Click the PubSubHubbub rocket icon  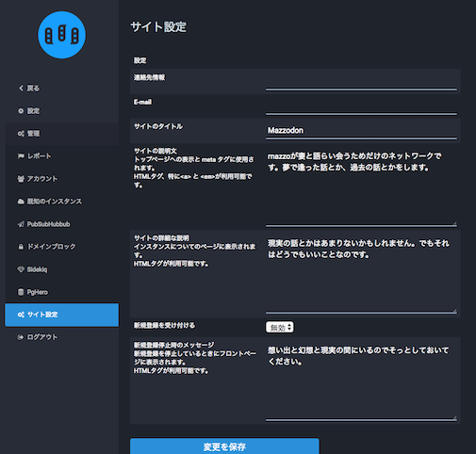(21, 224)
